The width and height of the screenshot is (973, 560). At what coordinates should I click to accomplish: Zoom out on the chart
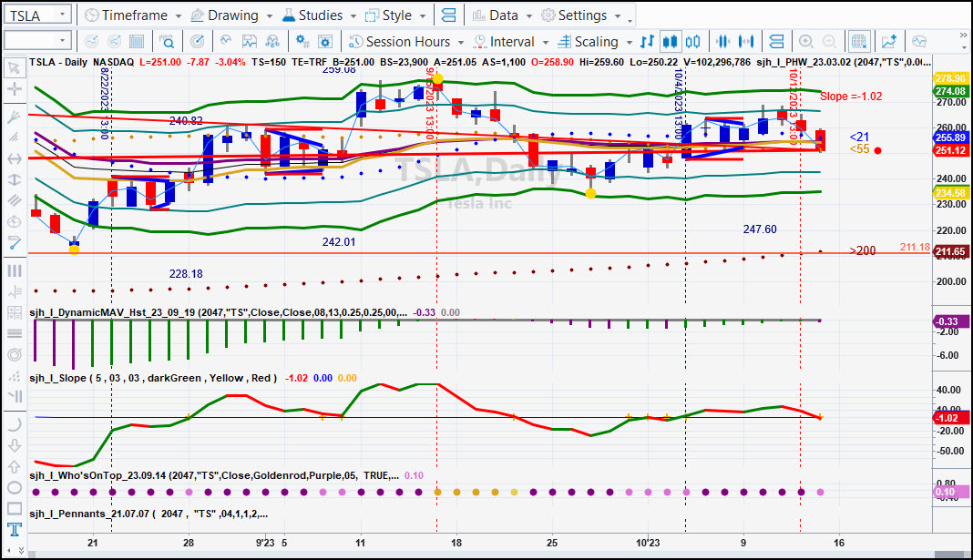pyautogui.click(x=829, y=42)
